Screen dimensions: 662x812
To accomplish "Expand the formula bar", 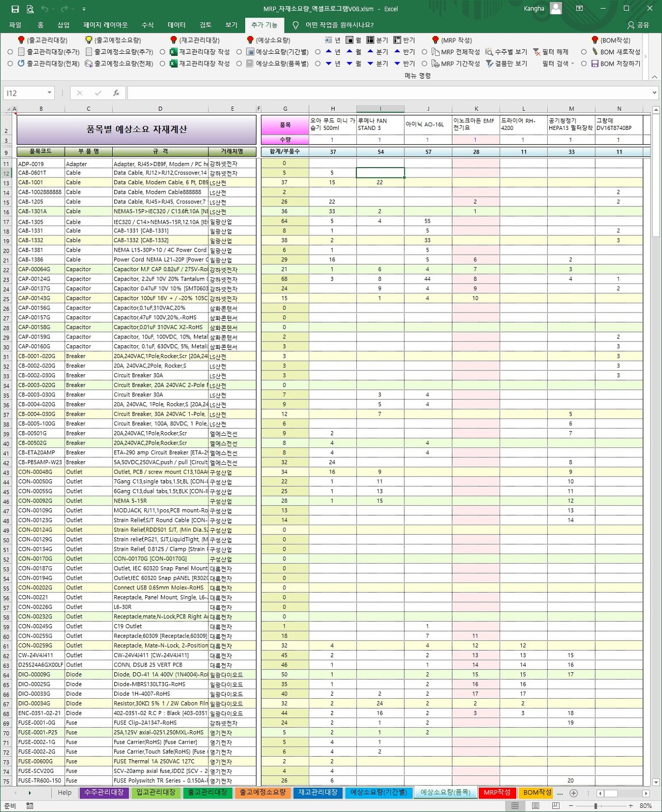I will click(654, 93).
